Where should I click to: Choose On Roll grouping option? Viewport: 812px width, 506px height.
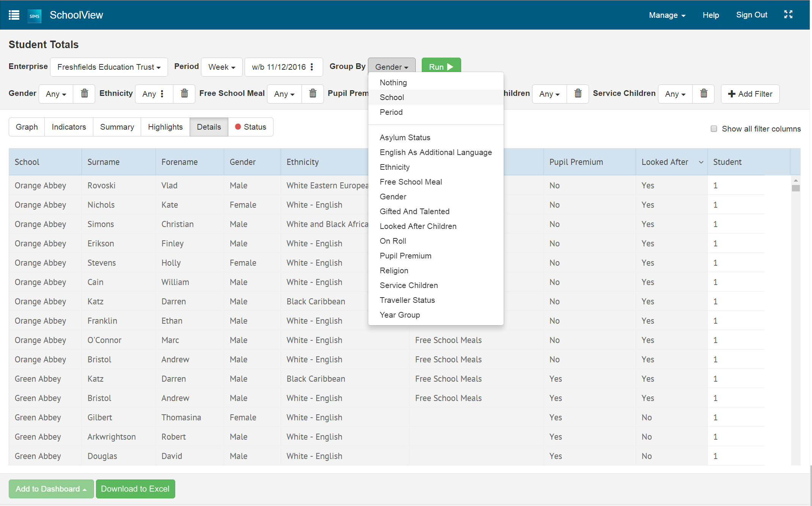pyautogui.click(x=436, y=241)
